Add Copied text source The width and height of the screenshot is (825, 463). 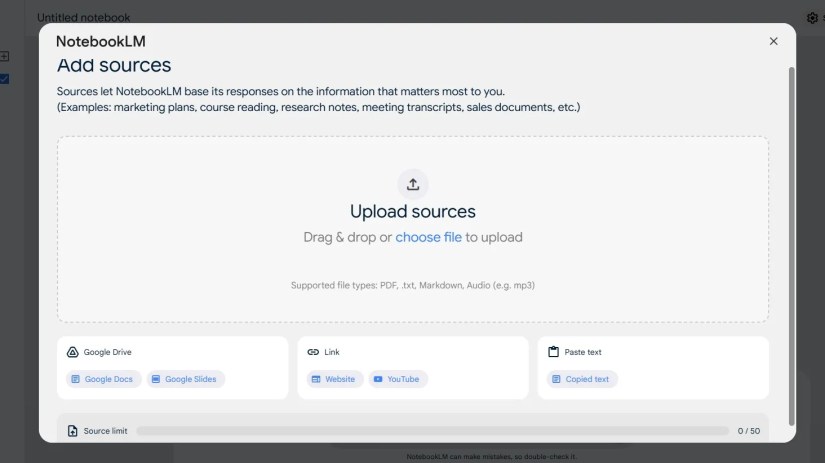pos(582,379)
